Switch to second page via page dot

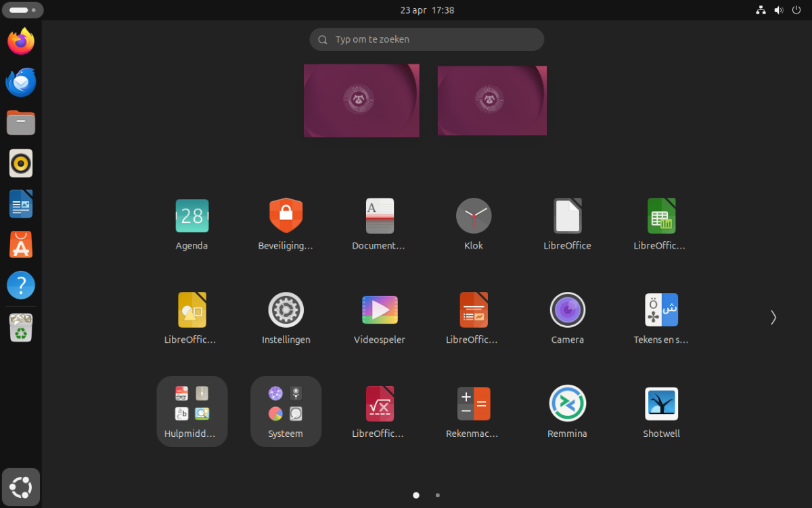[x=438, y=495]
